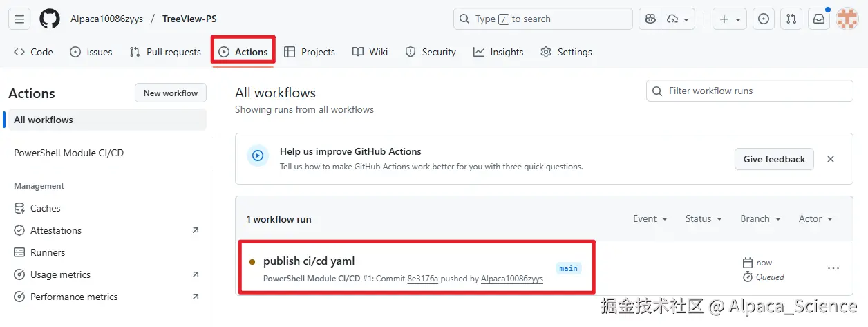Open the Status filter dropdown
Viewport: 868px width, 327px height.
704,218
